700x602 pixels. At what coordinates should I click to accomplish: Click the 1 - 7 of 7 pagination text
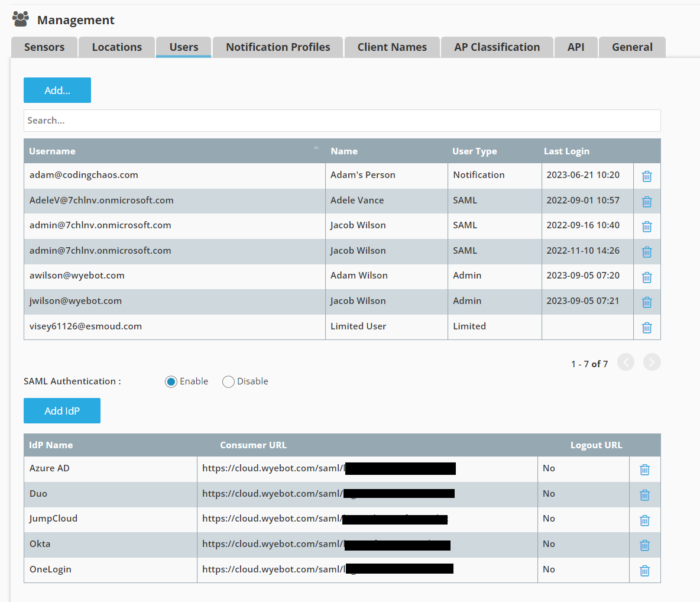[x=589, y=364]
